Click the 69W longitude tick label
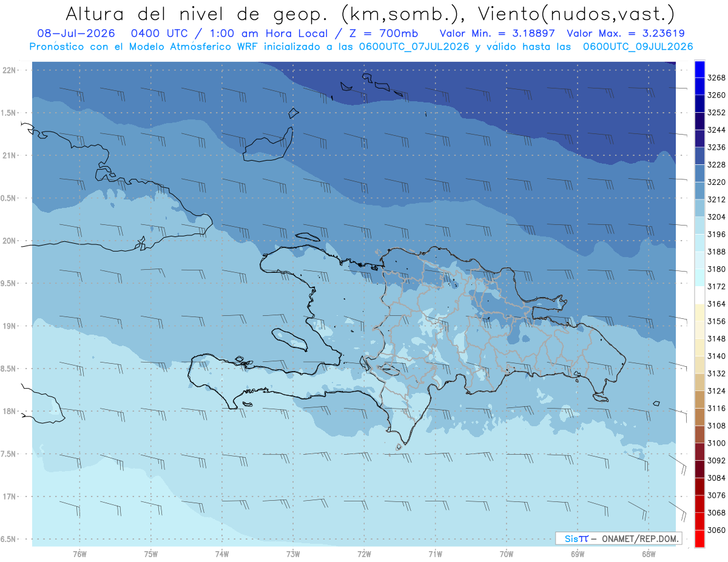 [x=578, y=554]
